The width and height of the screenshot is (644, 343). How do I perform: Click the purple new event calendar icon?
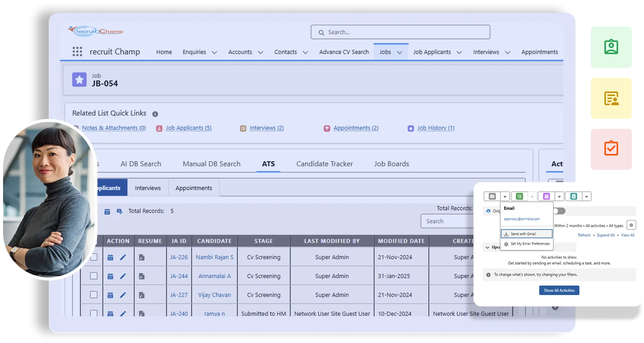coord(546,196)
